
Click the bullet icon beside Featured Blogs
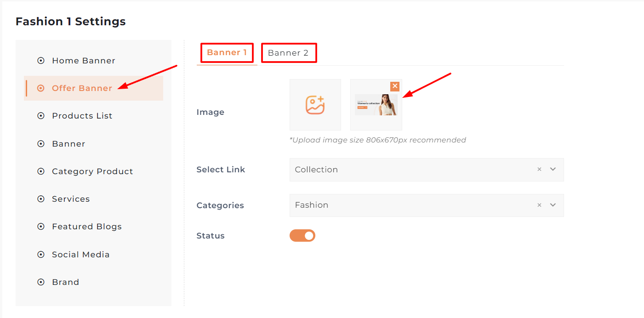click(41, 227)
